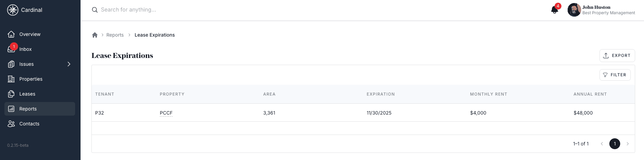Click the Reports breadcrumb link

115,35
